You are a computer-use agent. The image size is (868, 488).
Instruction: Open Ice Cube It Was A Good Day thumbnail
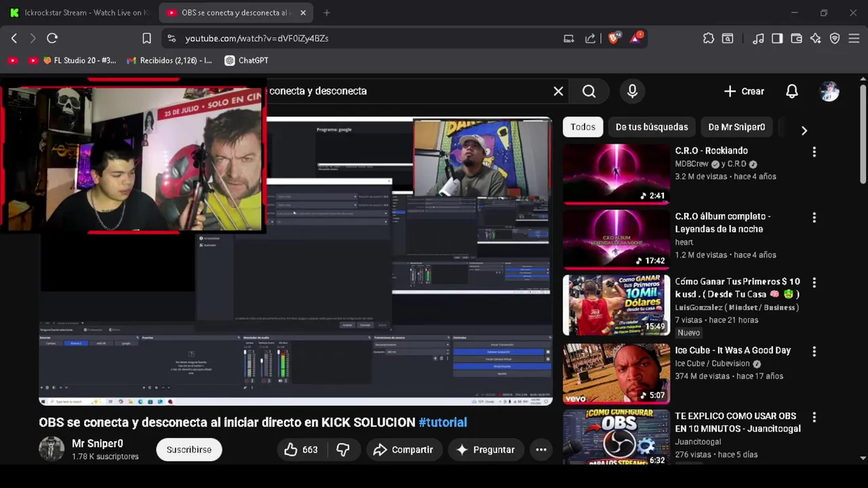pyautogui.click(x=616, y=373)
